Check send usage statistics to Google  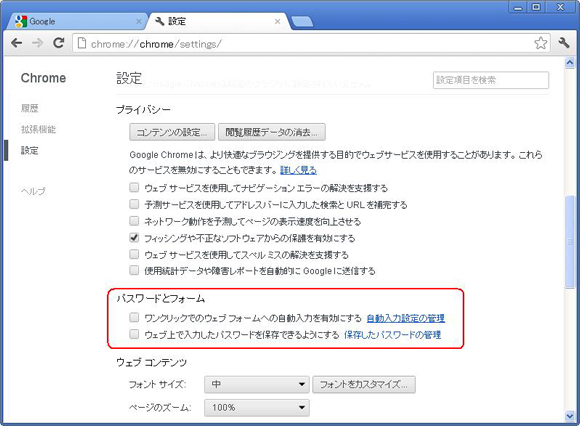(134, 270)
